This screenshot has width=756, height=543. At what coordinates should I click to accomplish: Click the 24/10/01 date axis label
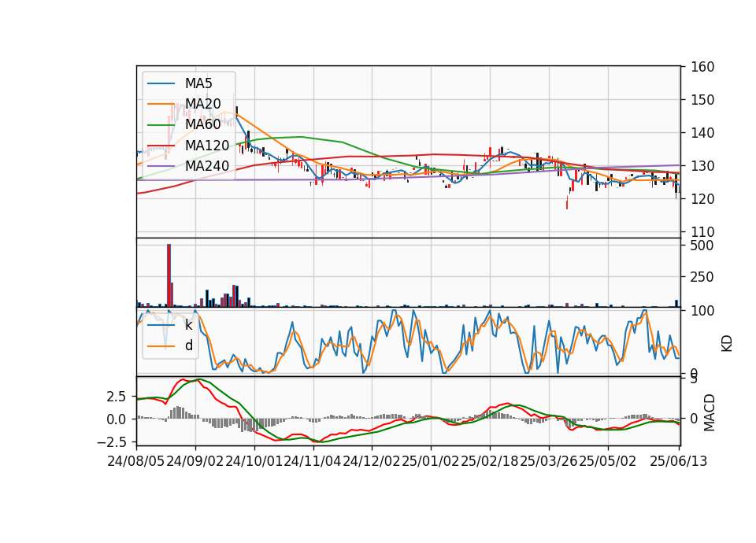click(254, 461)
